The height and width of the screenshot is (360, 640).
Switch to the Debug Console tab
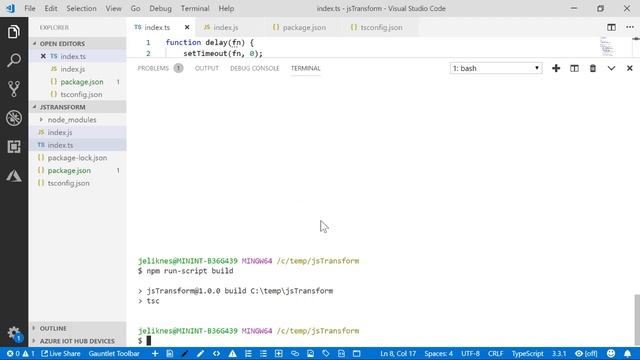254,68
